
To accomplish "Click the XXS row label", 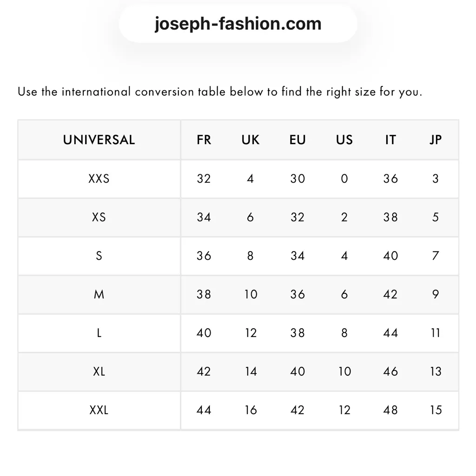I will (99, 178).
